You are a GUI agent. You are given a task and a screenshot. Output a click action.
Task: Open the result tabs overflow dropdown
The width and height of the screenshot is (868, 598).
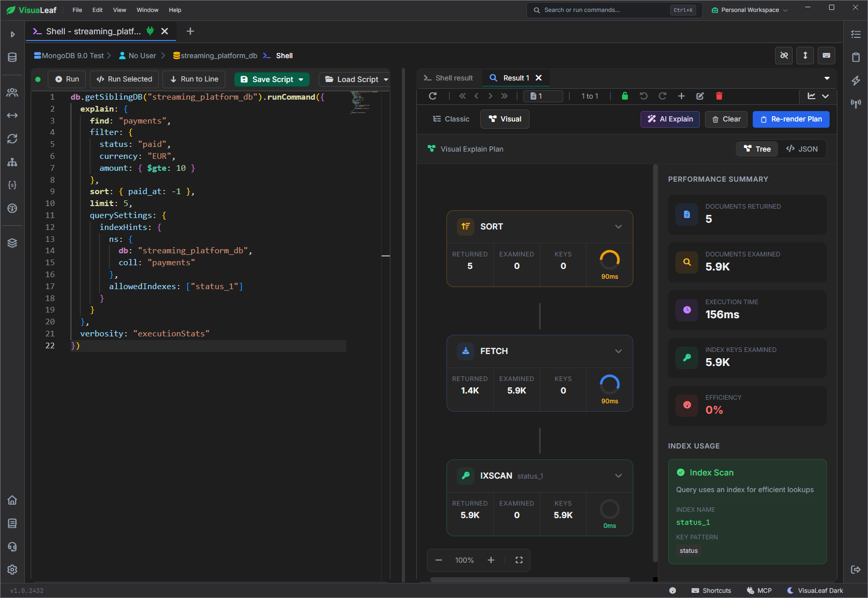(827, 78)
